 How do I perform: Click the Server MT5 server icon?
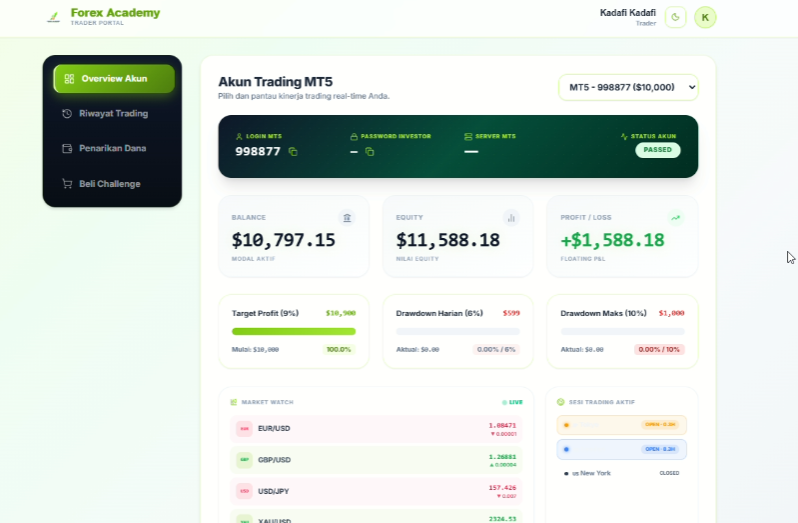tap(468, 136)
